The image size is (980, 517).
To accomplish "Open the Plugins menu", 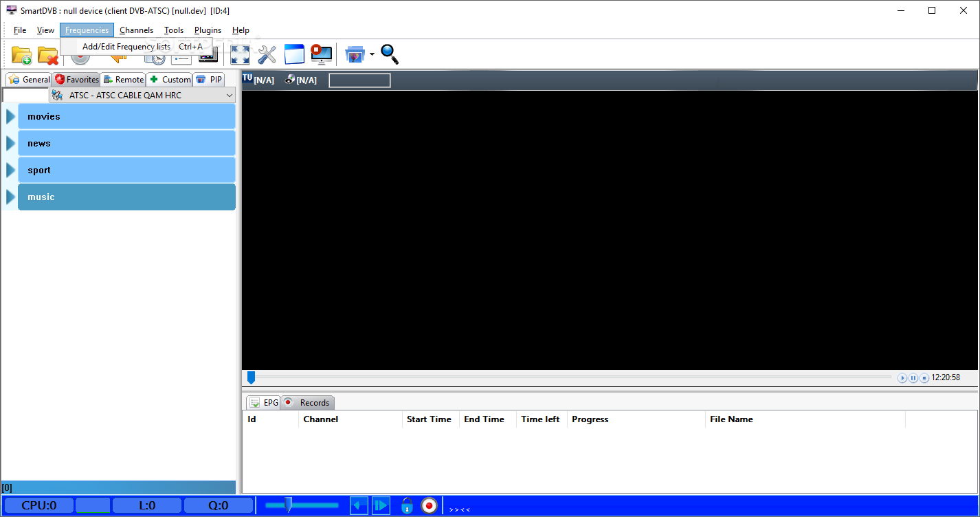I will (x=208, y=30).
